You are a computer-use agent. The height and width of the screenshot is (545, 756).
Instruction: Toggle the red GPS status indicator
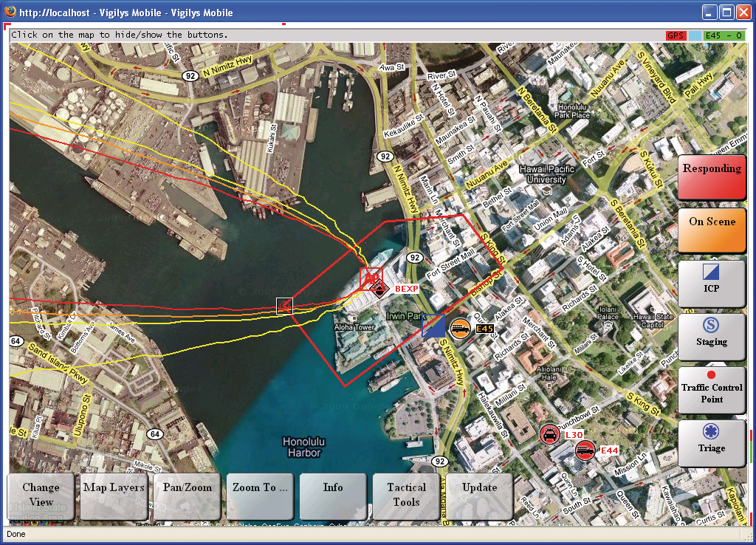[676, 35]
